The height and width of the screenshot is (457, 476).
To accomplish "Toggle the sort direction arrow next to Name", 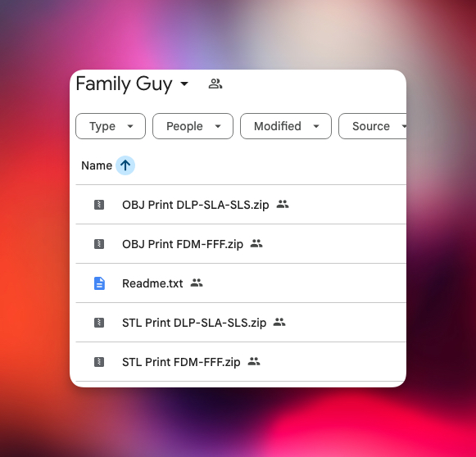I will [125, 165].
